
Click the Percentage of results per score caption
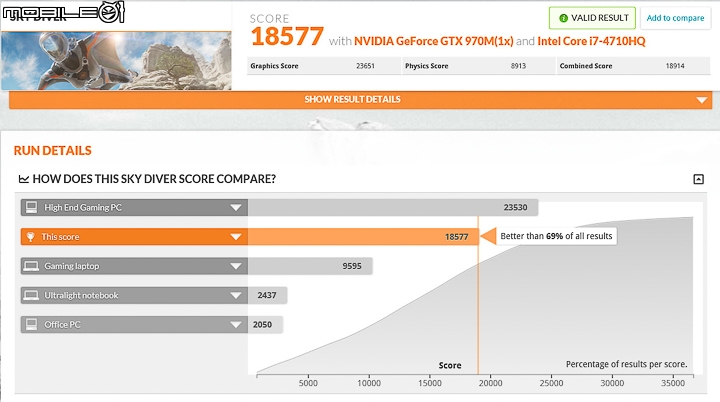click(626, 364)
